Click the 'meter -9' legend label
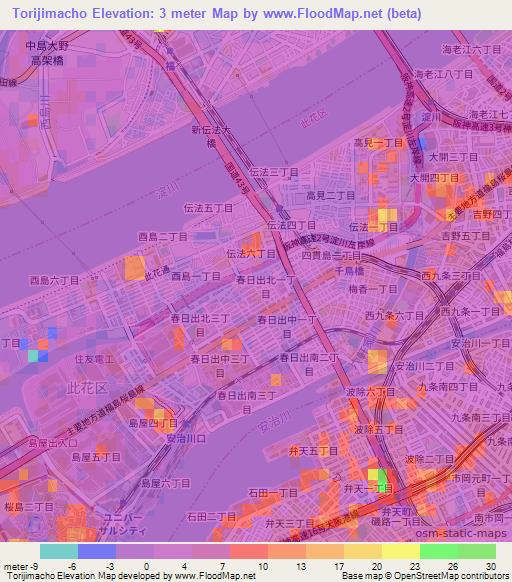This screenshot has width=512, height=582. coord(21,567)
